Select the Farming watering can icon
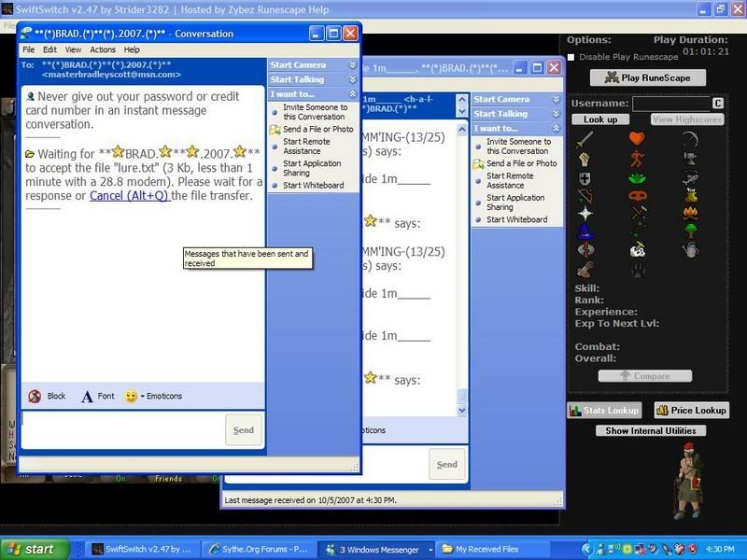This screenshot has width=747, height=560. [x=690, y=249]
